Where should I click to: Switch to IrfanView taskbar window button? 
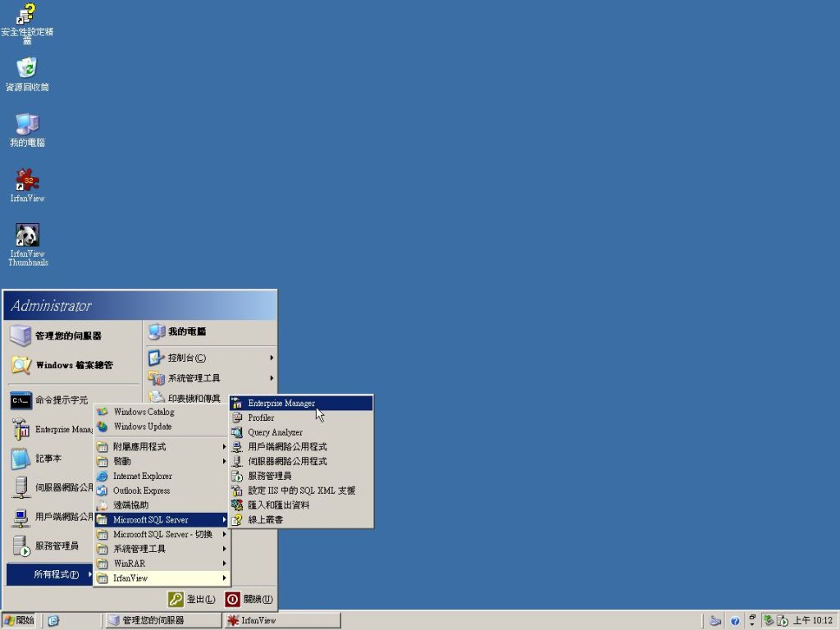click(281, 621)
